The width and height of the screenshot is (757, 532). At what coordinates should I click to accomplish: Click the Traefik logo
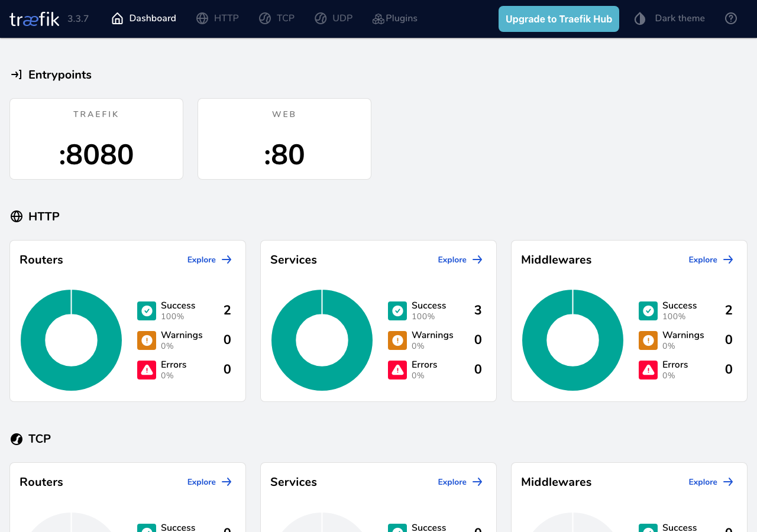pyautogui.click(x=34, y=19)
